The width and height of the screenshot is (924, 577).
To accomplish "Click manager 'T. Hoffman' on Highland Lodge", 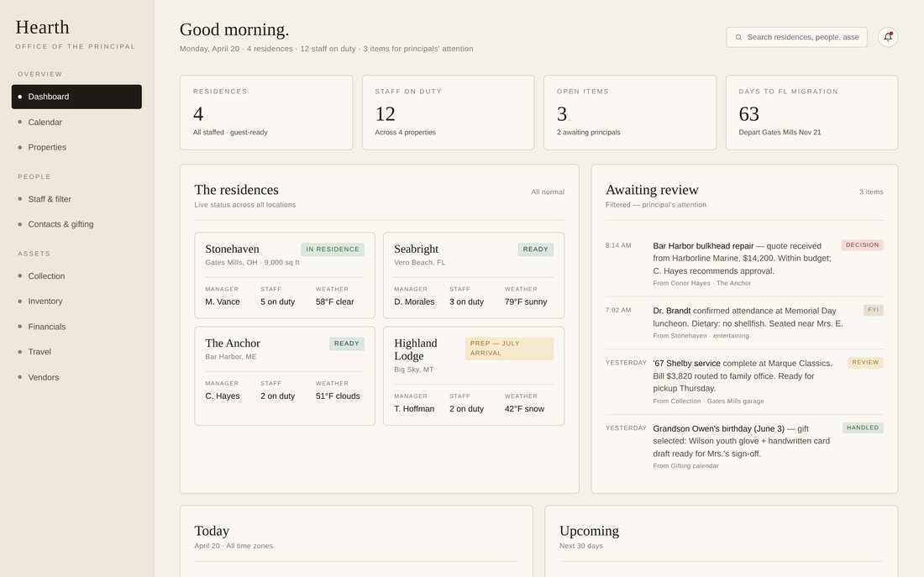I will [x=414, y=409].
